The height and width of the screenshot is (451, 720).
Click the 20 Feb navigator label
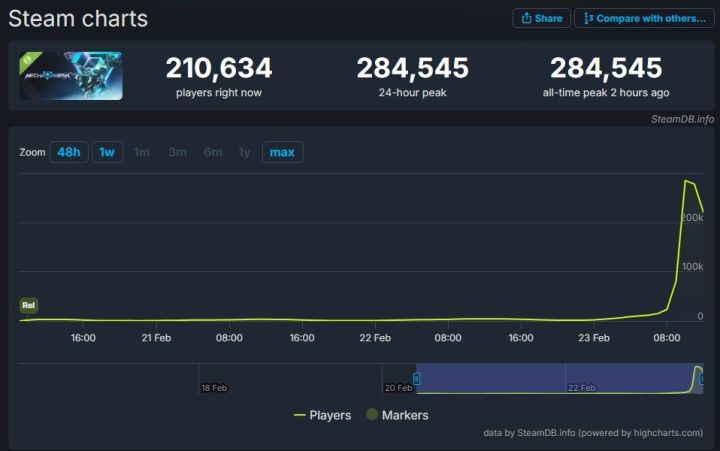398,388
